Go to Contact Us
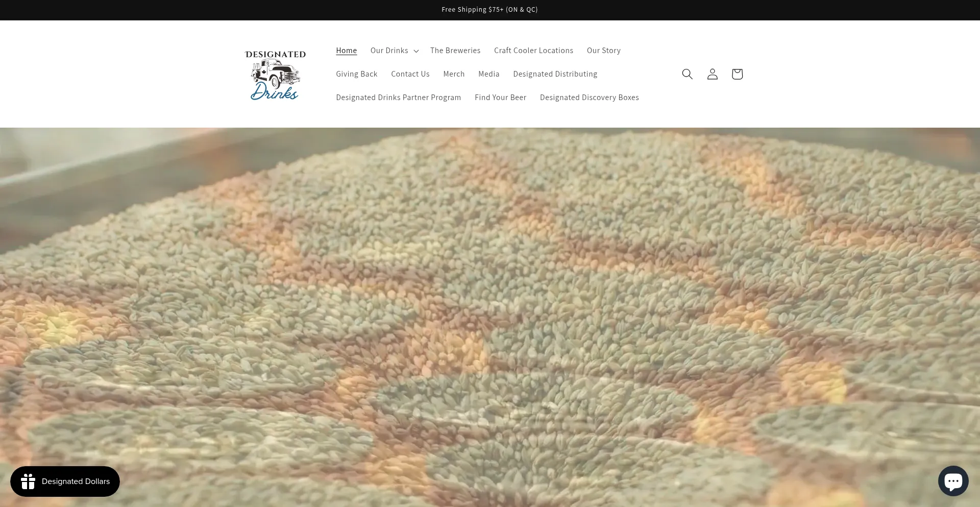 point(410,74)
